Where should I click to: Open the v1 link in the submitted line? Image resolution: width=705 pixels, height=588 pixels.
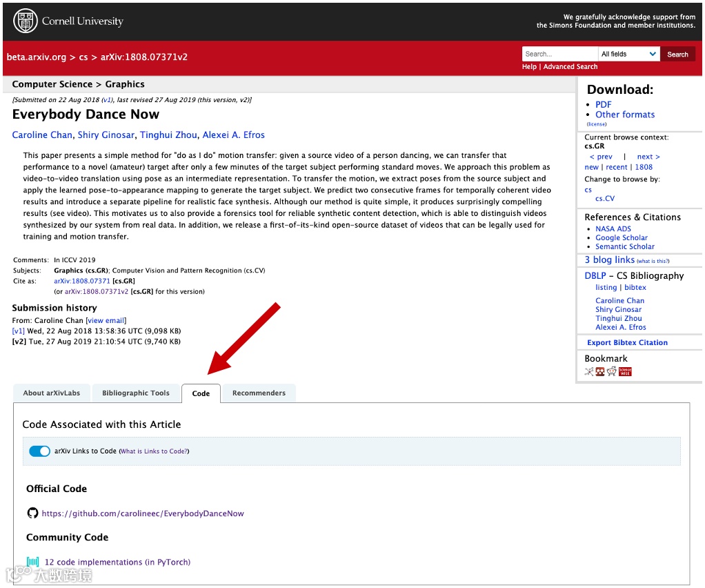[x=107, y=100]
